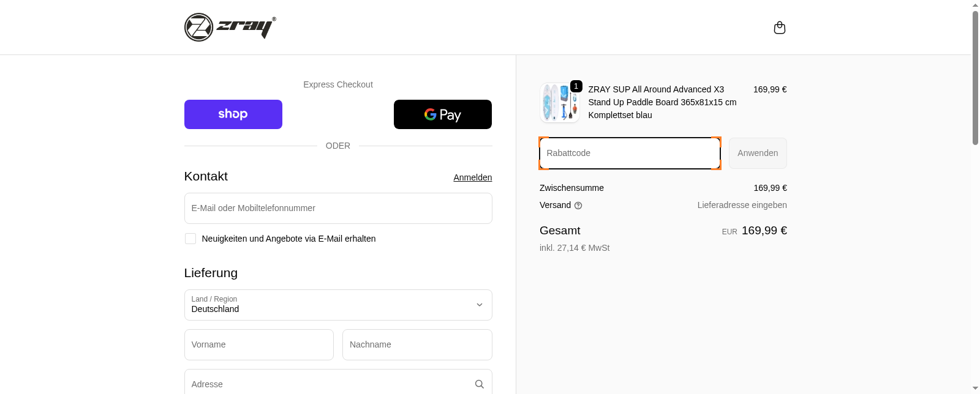Image resolution: width=980 pixels, height=394 pixels.
Task: Pay with Shop Pay express button
Action: tap(233, 114)
